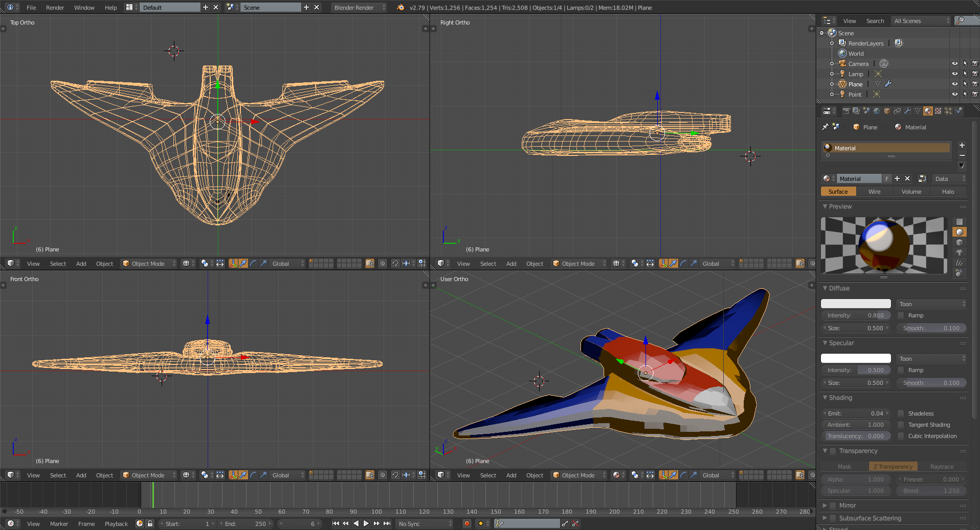
Task: Adjust the Diffuse Intensity slider
Action: [x=856, y=315]
